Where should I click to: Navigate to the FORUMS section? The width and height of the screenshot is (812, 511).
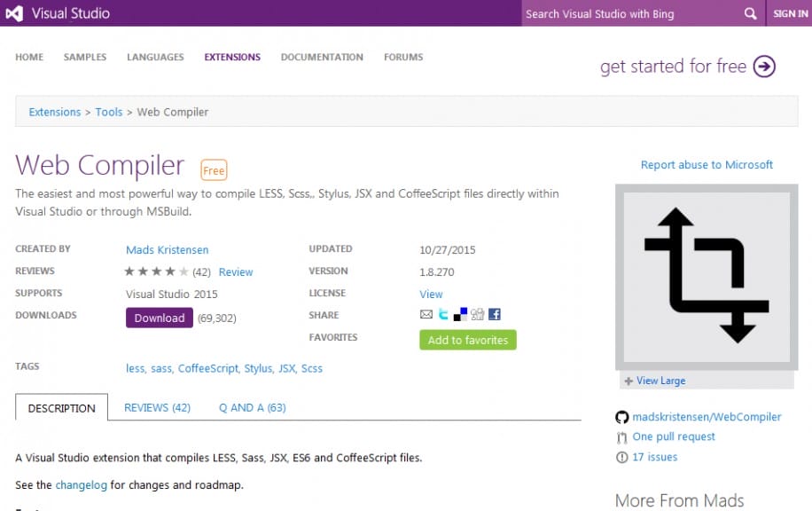click(403, 56)
